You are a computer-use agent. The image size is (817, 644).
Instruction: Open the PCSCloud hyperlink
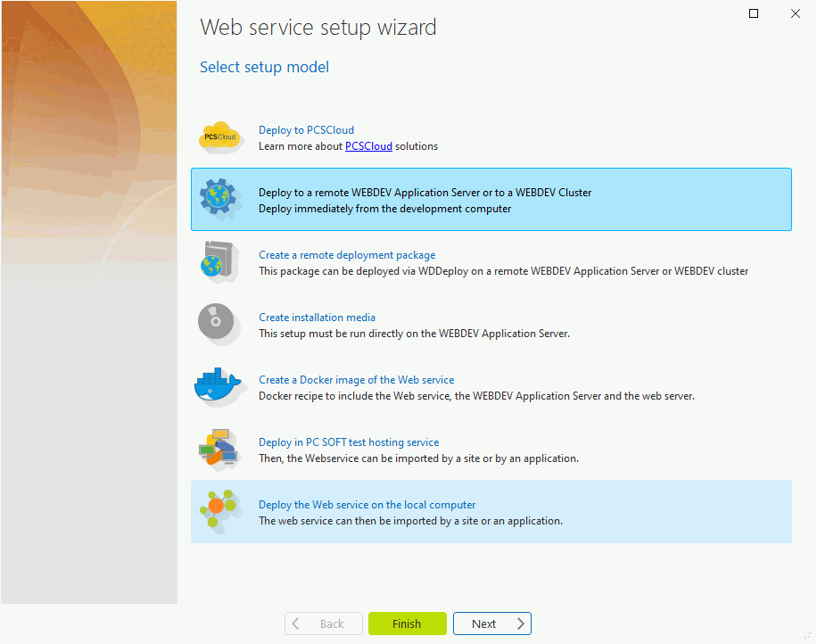368,146
